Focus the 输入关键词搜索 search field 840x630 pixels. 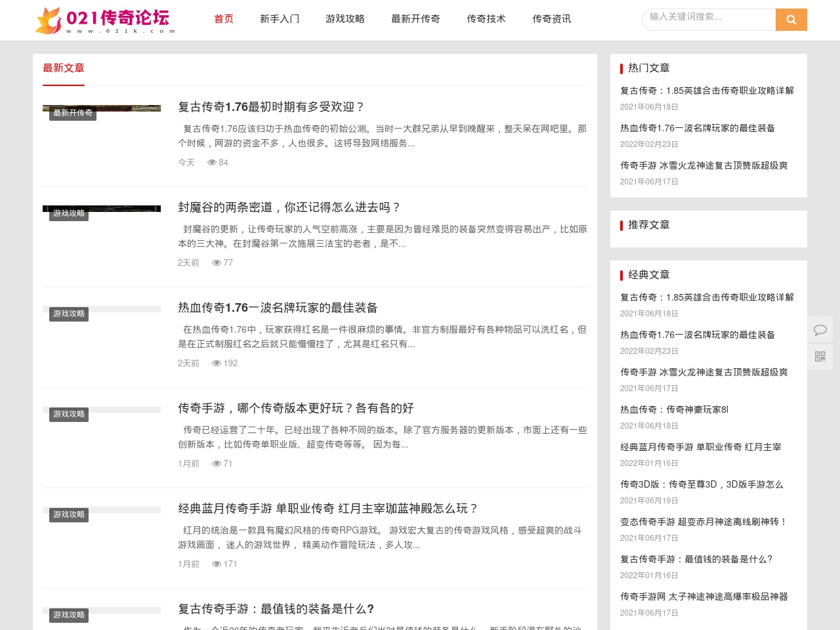[709, 20]
